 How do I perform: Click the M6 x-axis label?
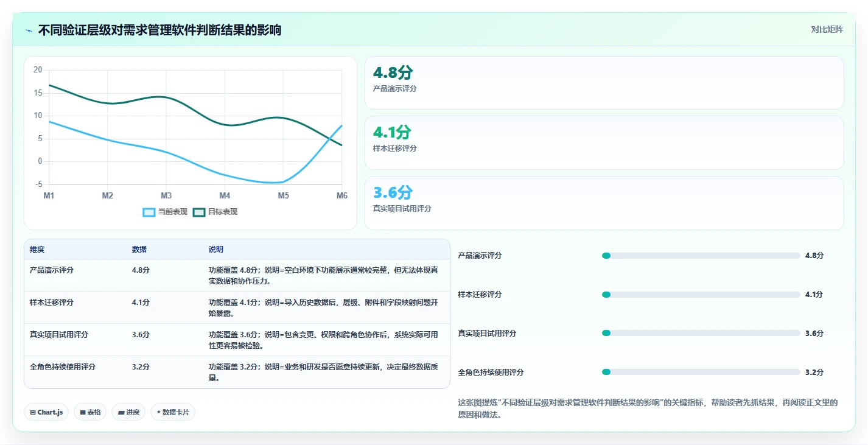pos(342,195)
